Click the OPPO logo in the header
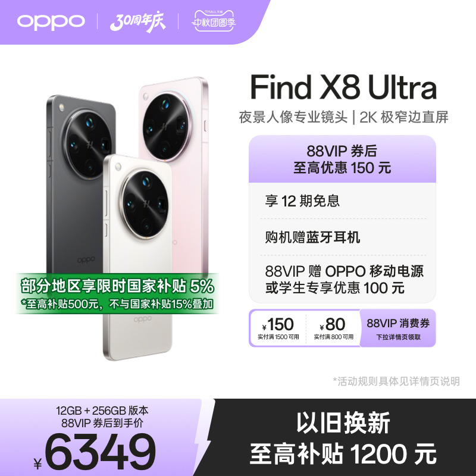 (x=51, y=21)
